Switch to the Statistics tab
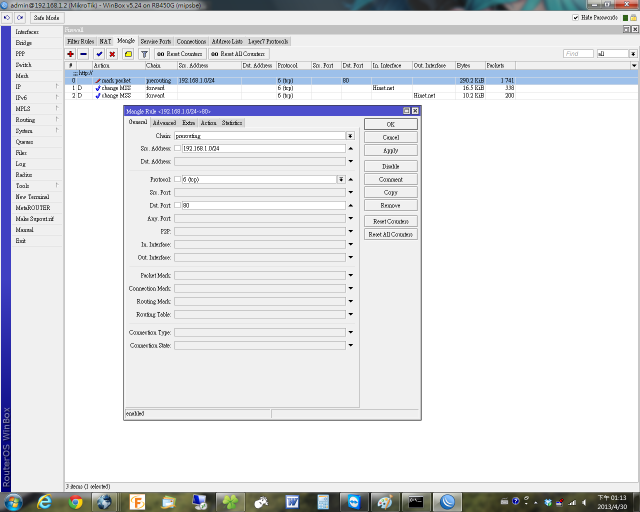This screenshot has height=512, width=640. pos(232,123)
